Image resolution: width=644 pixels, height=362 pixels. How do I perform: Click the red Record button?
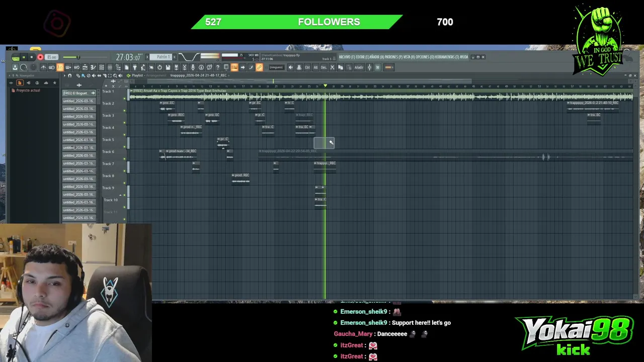point(40,57)
